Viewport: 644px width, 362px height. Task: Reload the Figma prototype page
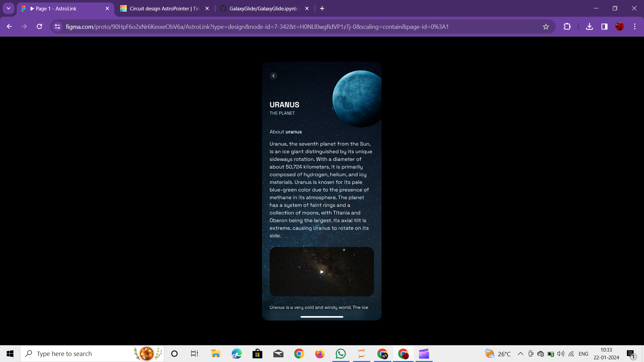(39, 26)
